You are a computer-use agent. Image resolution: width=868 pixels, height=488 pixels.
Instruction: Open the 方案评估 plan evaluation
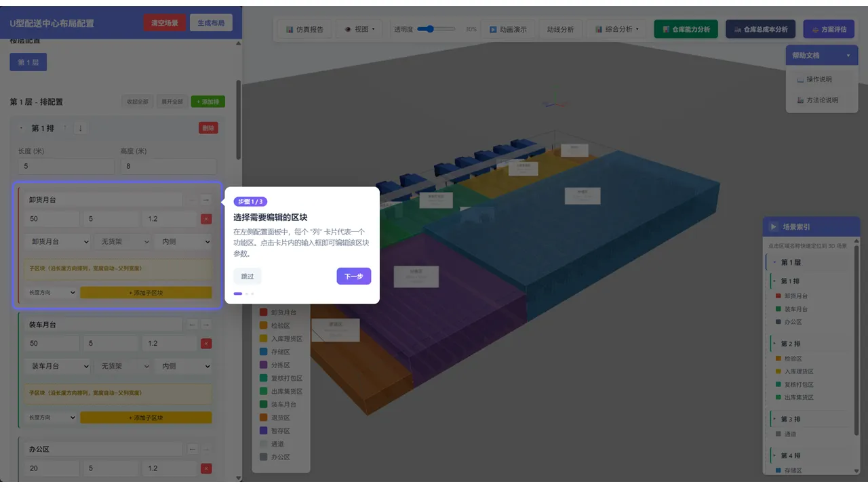pos(829,29)
